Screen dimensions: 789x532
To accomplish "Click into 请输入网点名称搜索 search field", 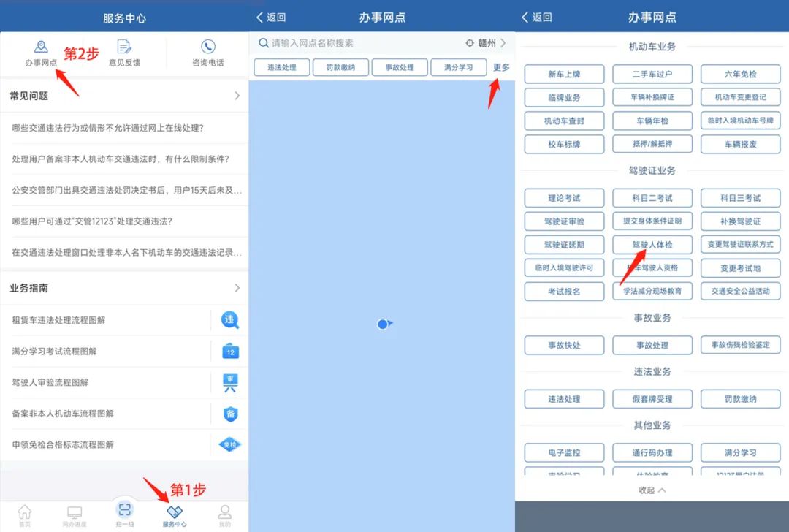I will click(x=358, y=43).
